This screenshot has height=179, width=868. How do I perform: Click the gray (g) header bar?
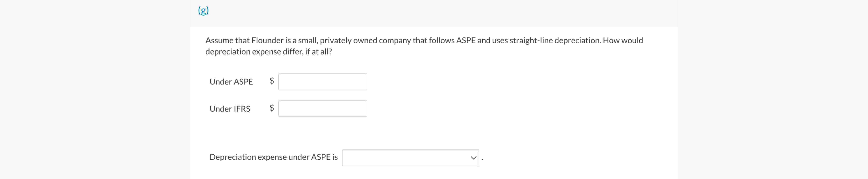[438, 13]
